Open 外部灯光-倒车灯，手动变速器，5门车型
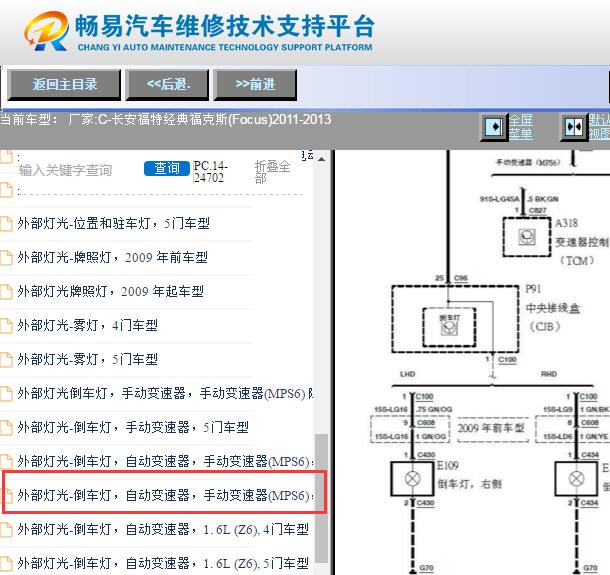610x575 pixels. tap(133, 428)
